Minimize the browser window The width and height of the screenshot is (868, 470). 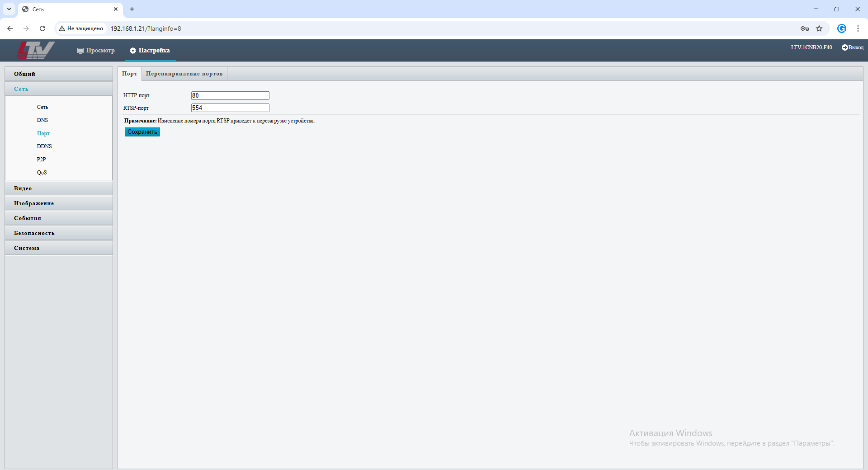coord(816,9)
